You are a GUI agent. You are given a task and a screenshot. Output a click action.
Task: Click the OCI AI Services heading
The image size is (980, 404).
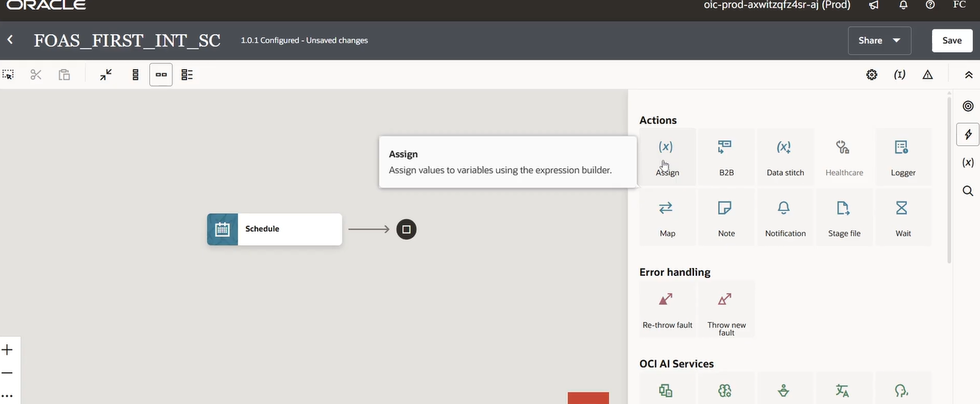click(676, 363)
